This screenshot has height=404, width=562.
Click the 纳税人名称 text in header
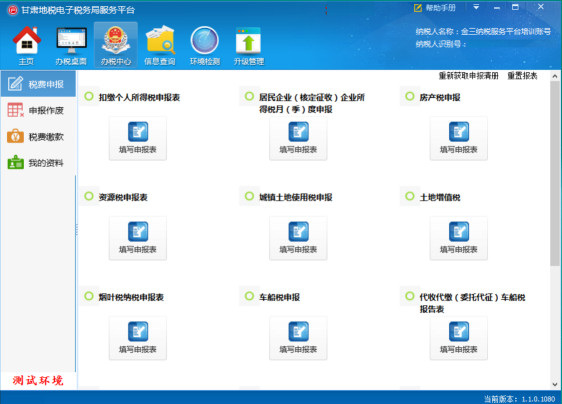(483, 32)
